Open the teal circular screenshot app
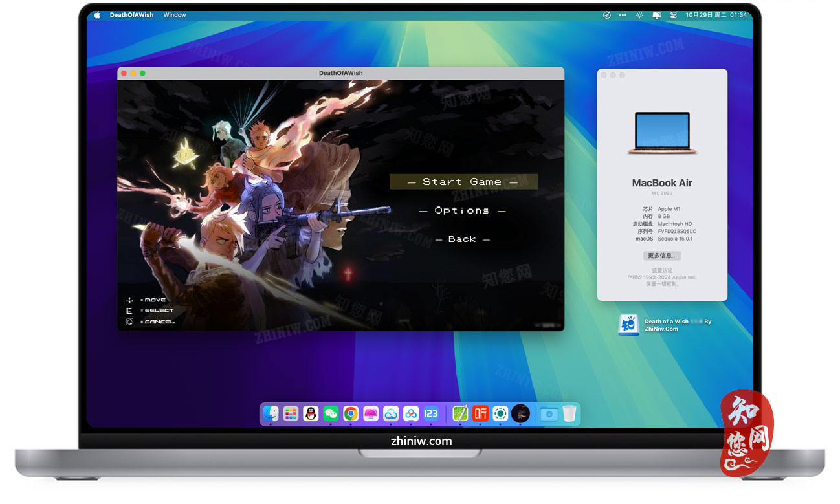 500,413
